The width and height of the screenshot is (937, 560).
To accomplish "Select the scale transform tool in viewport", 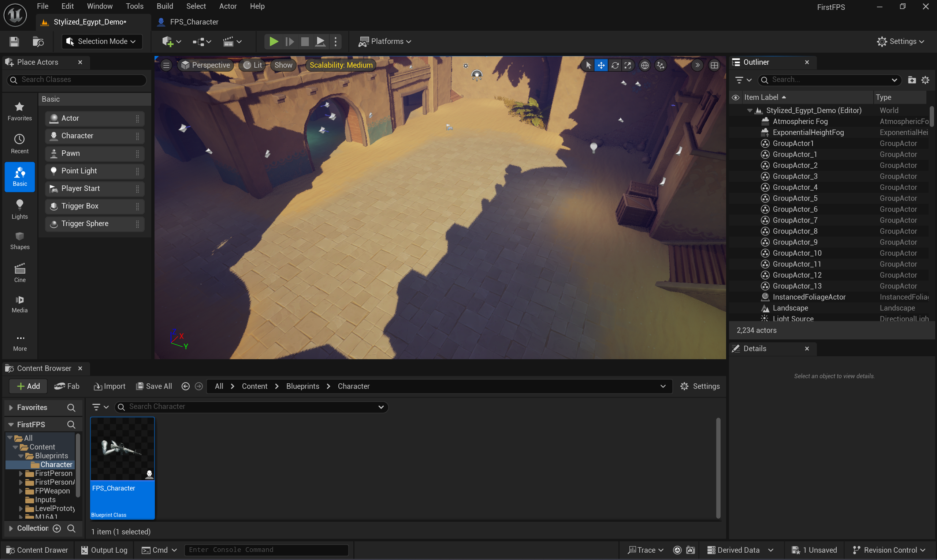I will (628, 65).
